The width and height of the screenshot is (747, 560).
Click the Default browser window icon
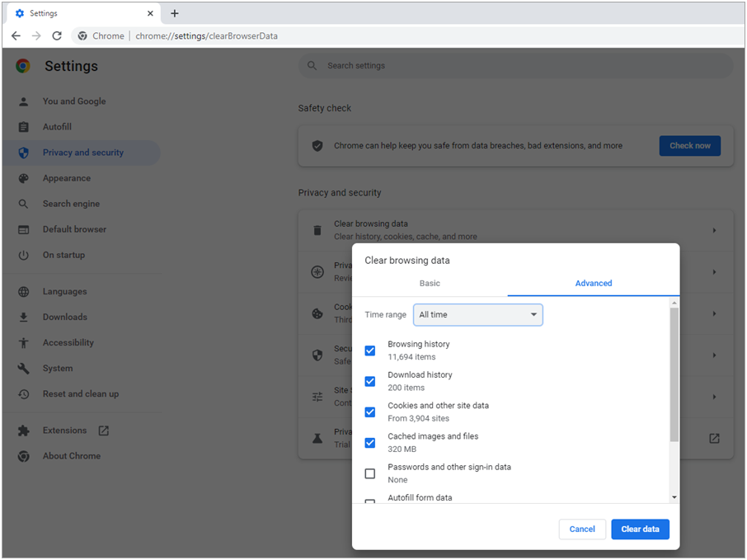click(x=23, y=230)
